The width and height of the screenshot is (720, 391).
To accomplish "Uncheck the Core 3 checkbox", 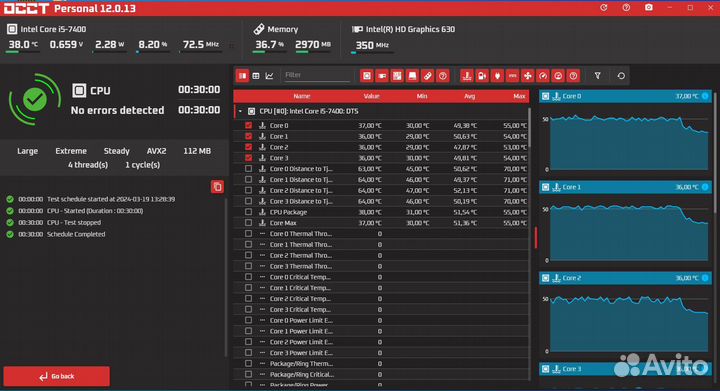I will 248,158.
